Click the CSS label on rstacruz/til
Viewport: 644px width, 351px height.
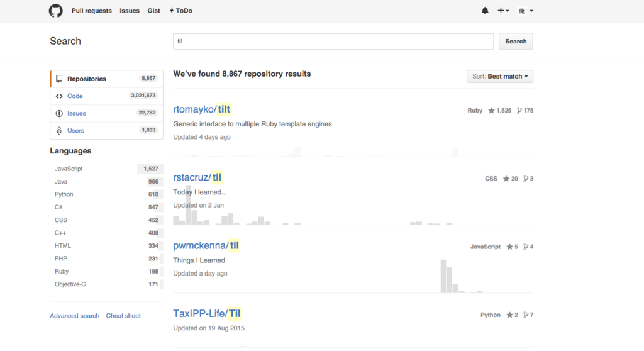491,179
